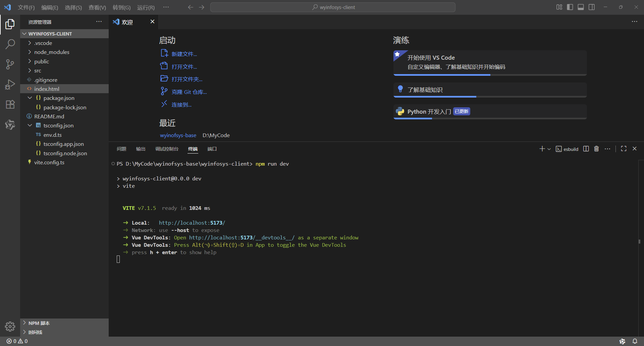The height and width of the screenshot is (346, 644).
Task: Open editor more actions menu at top right
Action: coord(634,21)
